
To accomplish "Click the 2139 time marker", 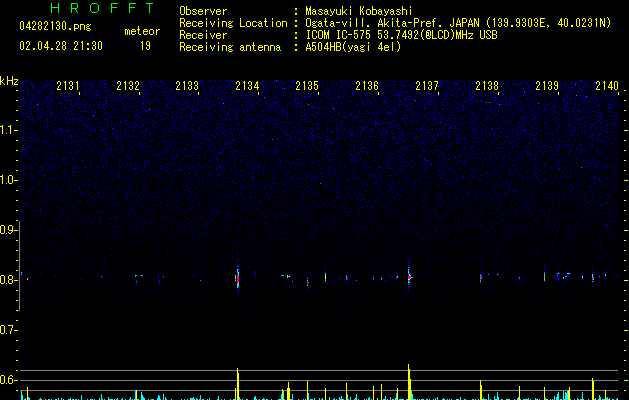I will point(547,86).
